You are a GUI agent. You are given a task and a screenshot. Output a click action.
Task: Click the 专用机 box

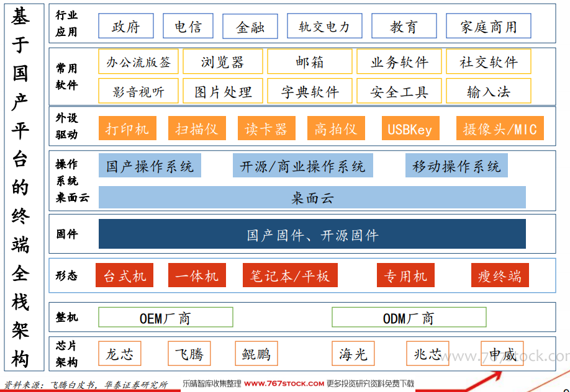pos(405,275)
